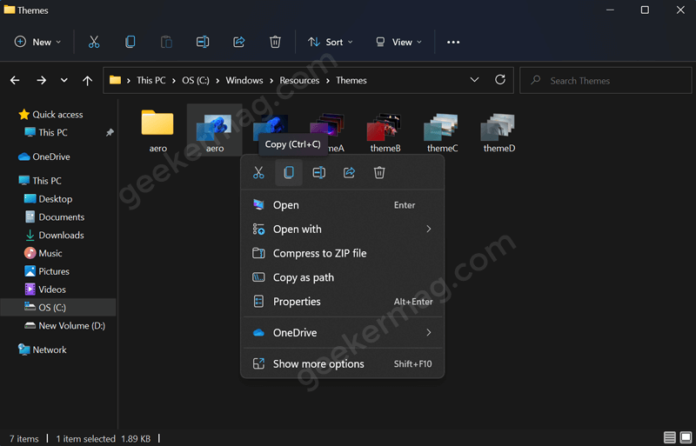This screenshot has height=446, width=696.
Task: Click the Share icon in the context menu
Action: point(349,173)
